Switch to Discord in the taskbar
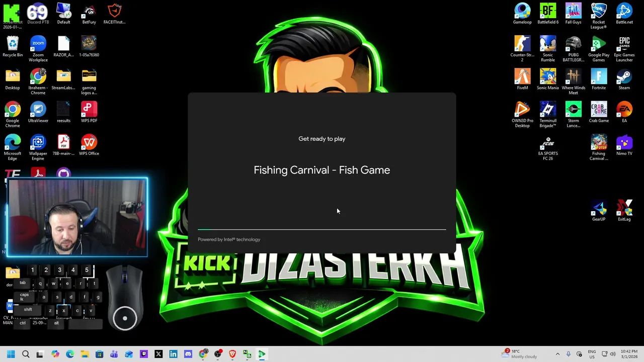This screenshot has height=362, width=644. pos(188,354)
